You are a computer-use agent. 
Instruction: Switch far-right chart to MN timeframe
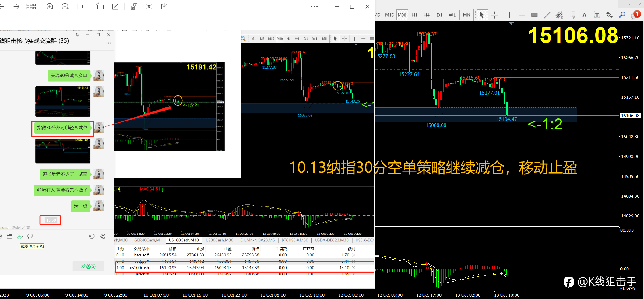click(466, 15)
